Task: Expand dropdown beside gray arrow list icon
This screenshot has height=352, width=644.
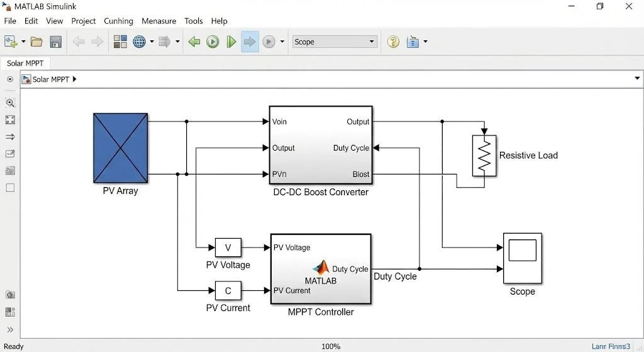Action: pos(177,42)
